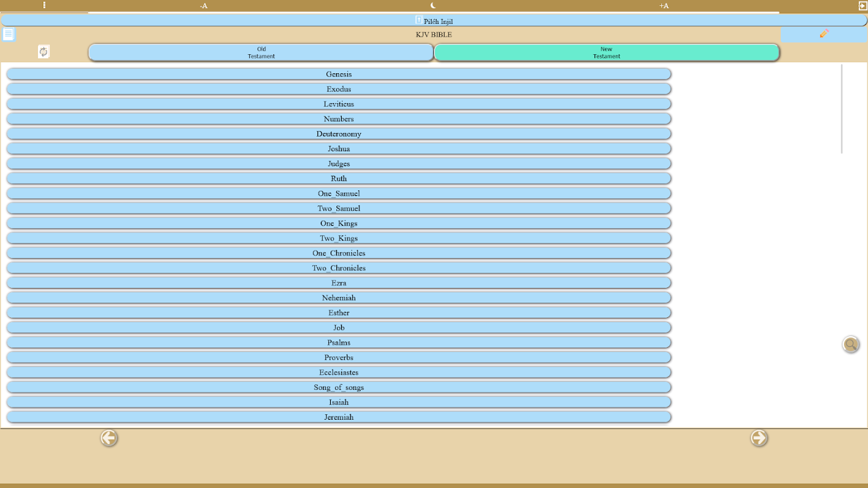Open the book of Job
This screenshot has width=868, height=488.
(339, 328)
